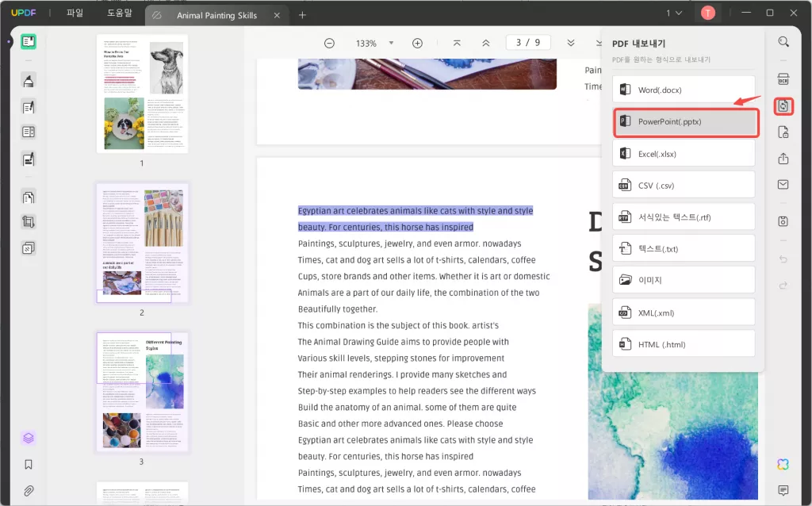Open the Protect PDF lock icon
Screen dimensions: 812x506
tap(783, 132)
